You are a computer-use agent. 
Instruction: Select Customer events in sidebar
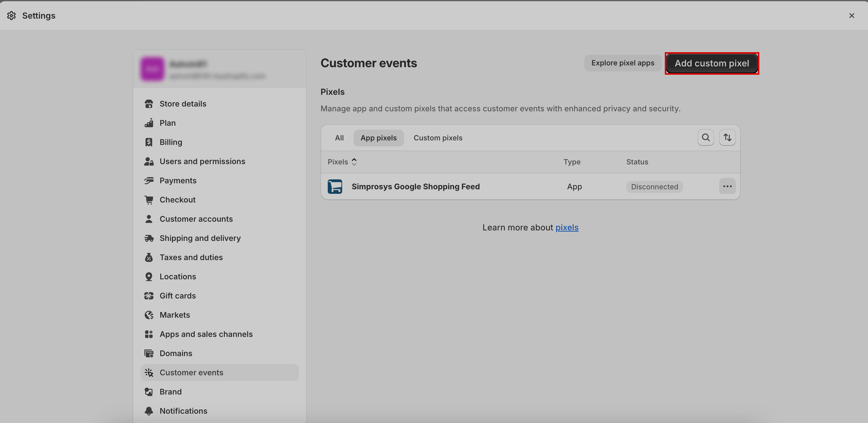point(219,373)
